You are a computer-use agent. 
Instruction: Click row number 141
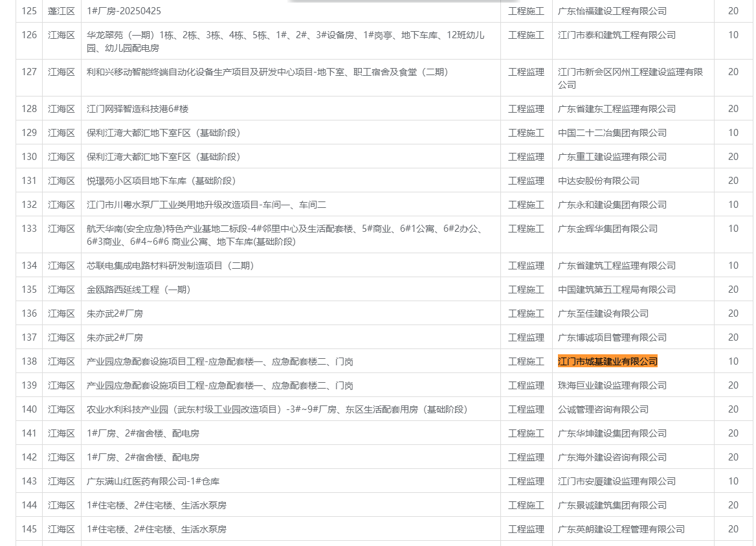[x=29, y=433]
